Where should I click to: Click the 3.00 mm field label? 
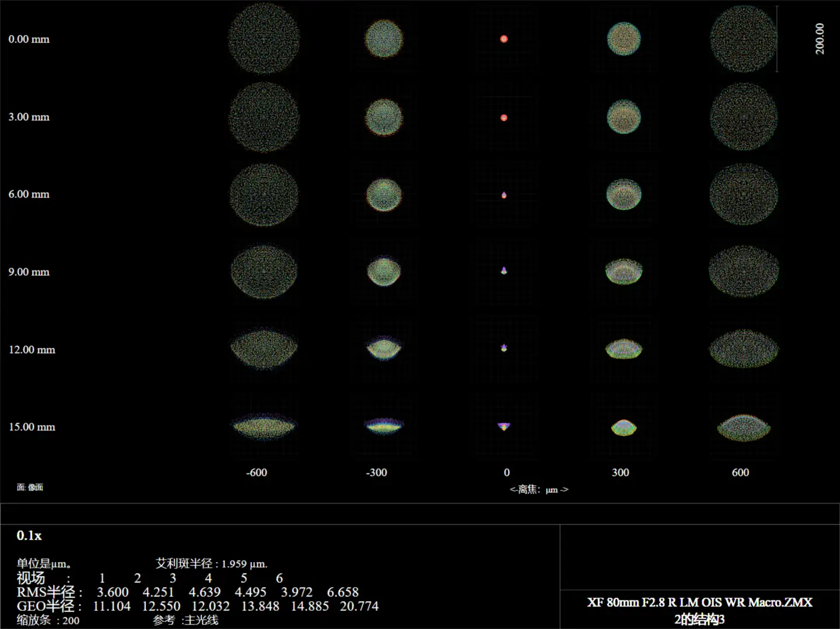pos(29,117)
